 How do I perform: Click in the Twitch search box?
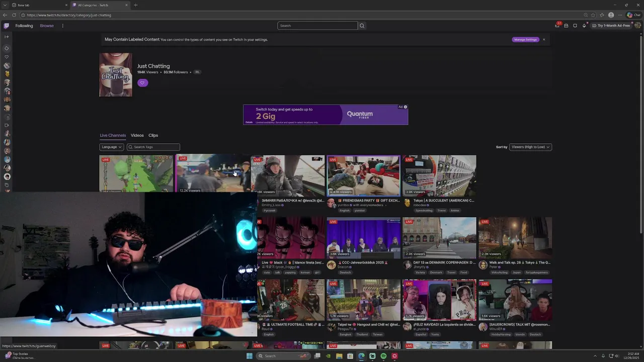point(317,26)
